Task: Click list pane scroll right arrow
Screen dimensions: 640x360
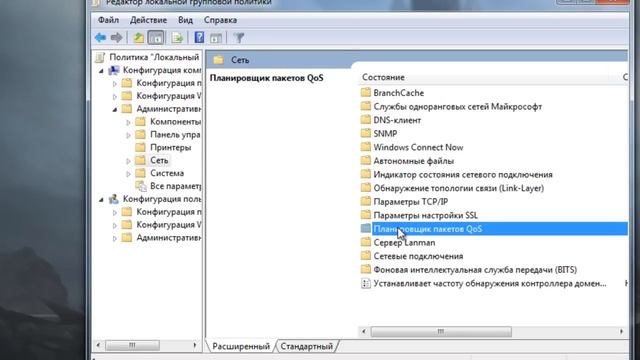Action: click(x=621, y=331)
